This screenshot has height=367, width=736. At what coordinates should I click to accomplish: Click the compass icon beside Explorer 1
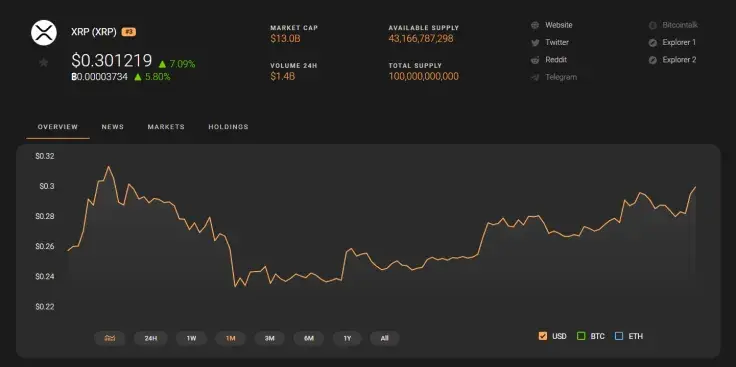click(x=652, y=43)
